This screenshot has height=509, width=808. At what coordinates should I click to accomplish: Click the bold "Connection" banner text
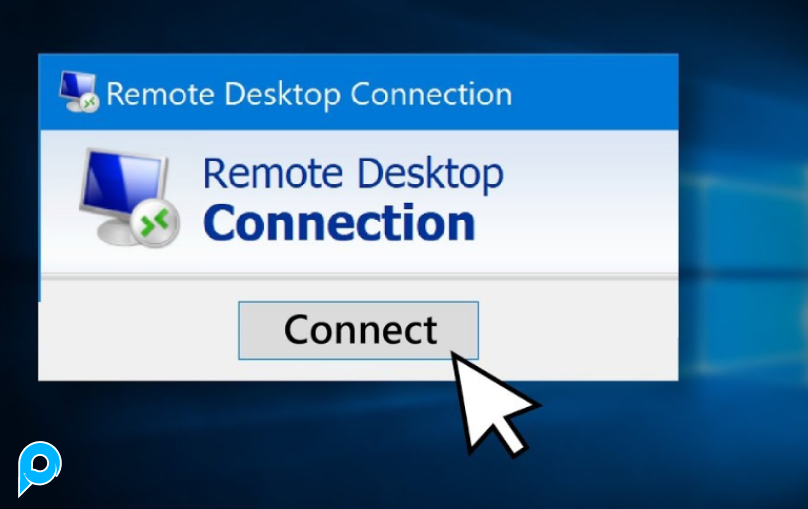click(339, 223)
